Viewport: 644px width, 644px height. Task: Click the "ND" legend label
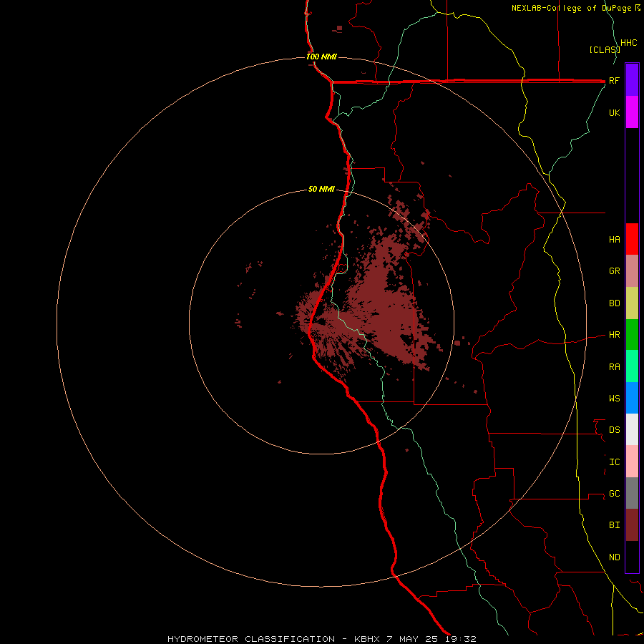pyautogui.click(x=614, y=557)
